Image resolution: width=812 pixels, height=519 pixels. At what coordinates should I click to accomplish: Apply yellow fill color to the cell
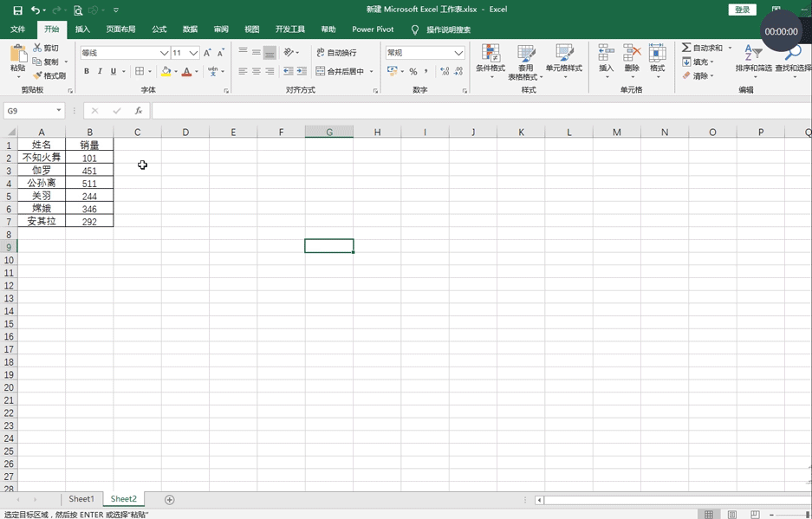166,71
